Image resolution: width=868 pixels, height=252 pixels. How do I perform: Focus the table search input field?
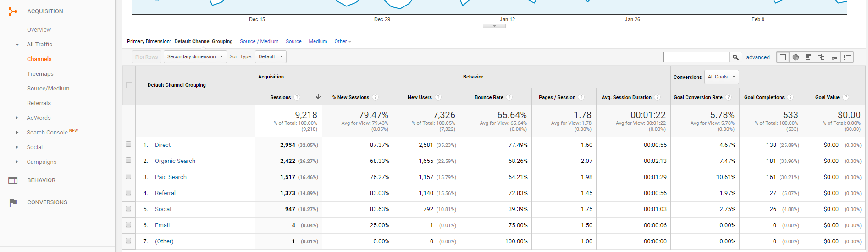[x=696, y=57]
